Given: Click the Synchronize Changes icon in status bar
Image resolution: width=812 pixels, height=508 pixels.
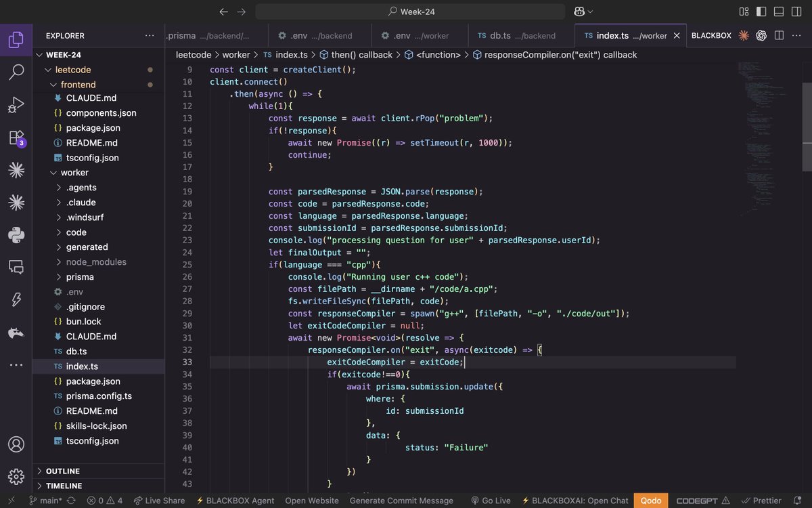Looking at the screenshot, I should pos(71,501).
